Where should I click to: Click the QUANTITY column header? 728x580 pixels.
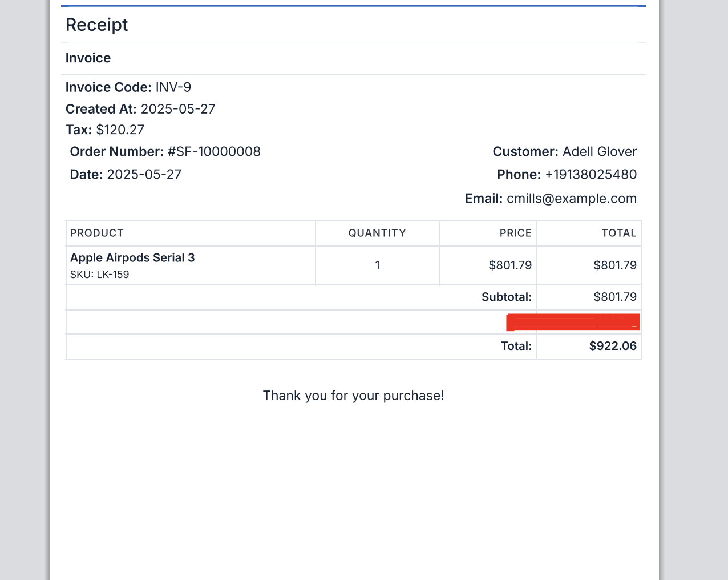[377, 233]
